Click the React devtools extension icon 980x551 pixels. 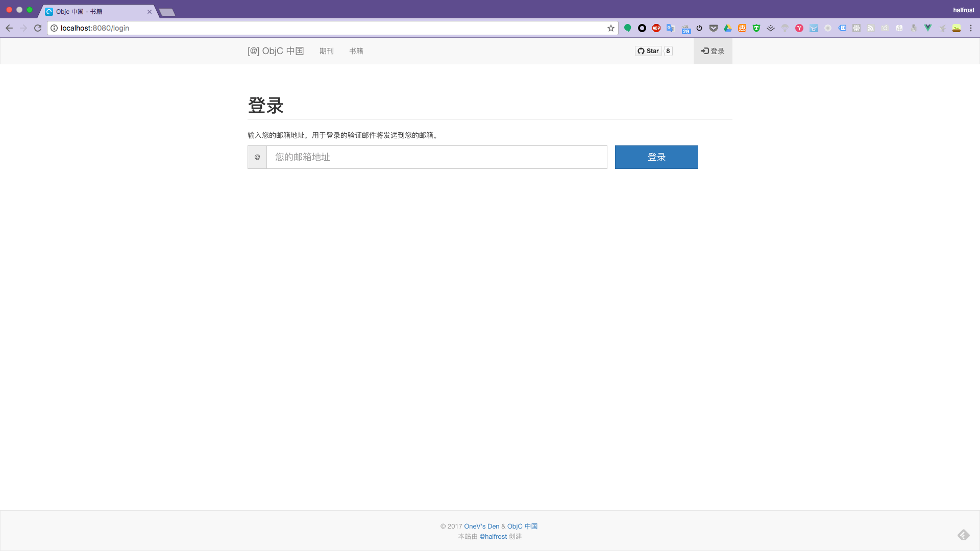pos(856,28)
